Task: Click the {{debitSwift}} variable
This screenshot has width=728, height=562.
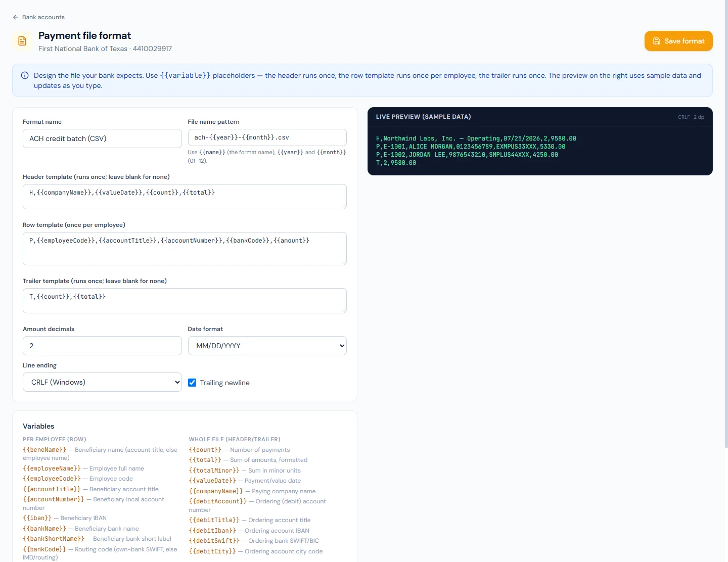Action: click(x=214, y=541)
